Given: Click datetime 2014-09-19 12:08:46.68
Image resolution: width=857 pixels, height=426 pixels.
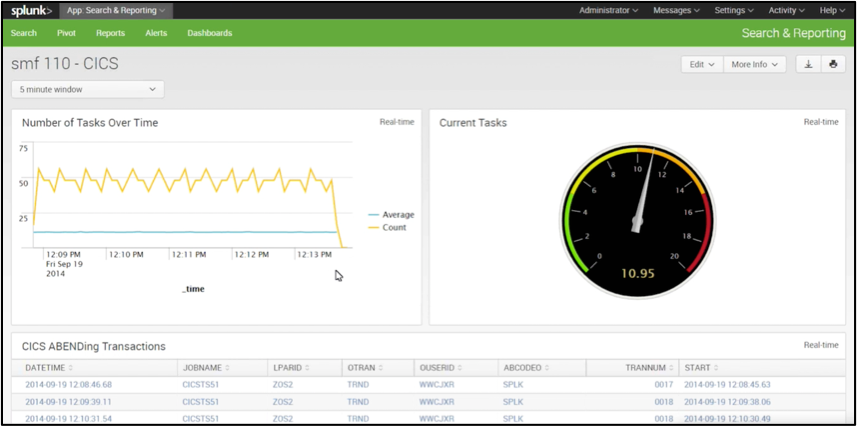Looking at the screenshot, I should 68,385.
